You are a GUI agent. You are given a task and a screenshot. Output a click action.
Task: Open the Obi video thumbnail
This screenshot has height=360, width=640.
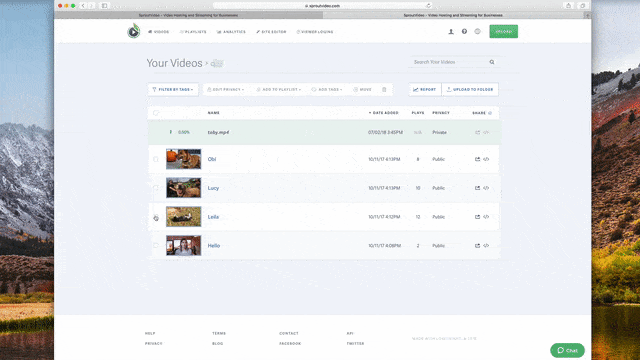point(184,159)
